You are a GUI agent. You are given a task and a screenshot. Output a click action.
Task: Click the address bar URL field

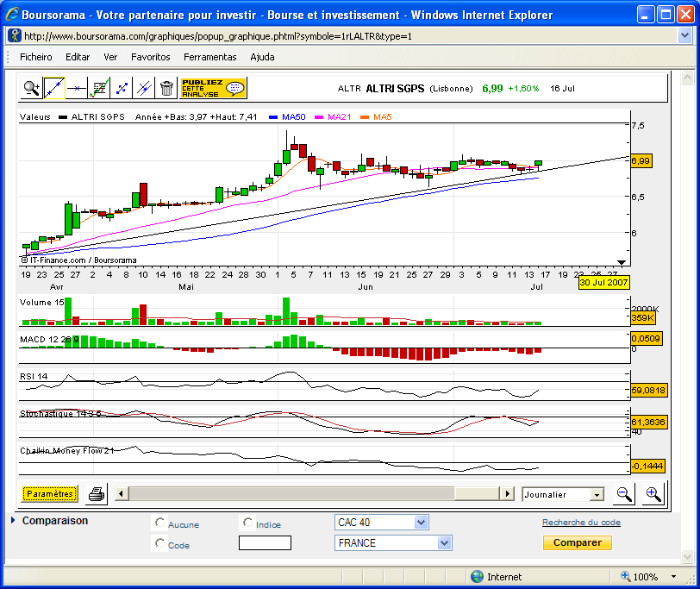[x=349, y=35]
